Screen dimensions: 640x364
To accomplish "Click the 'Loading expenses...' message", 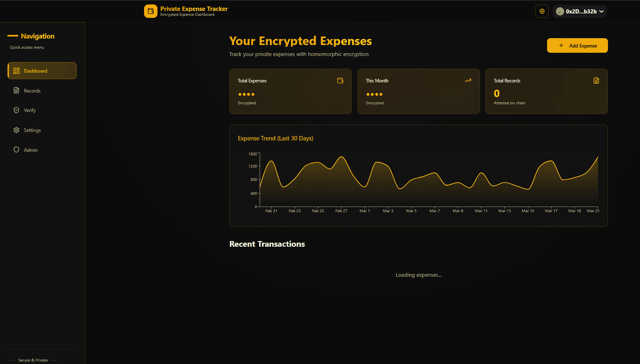I will click(x=418, y=275).
